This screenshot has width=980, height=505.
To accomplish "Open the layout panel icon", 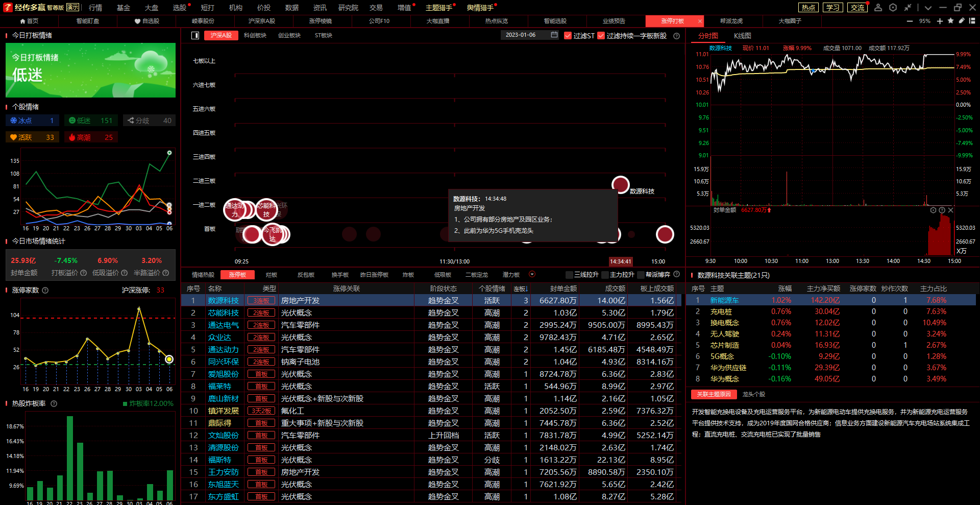I will point(972,21).
